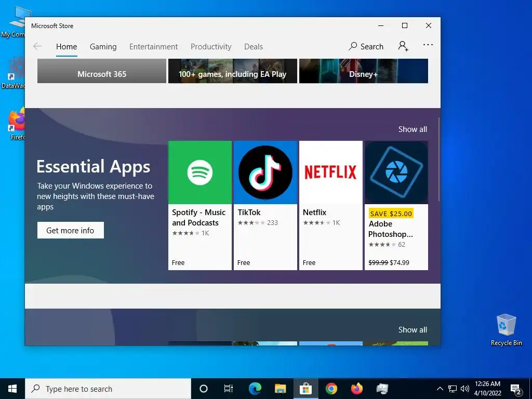Click the Essential Apps heading
532x399 pixels.
[94, 167]
